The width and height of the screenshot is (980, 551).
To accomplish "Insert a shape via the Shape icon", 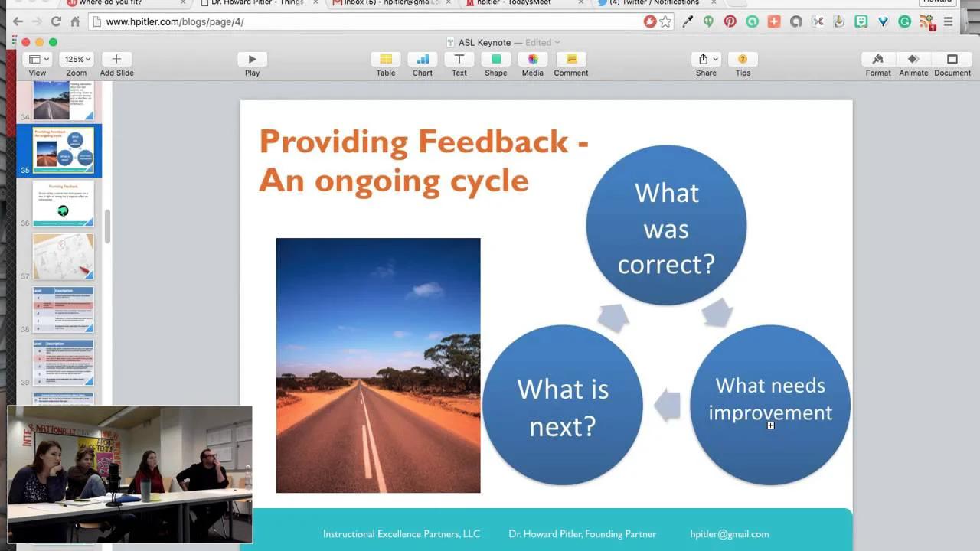I will pos(495,60).
